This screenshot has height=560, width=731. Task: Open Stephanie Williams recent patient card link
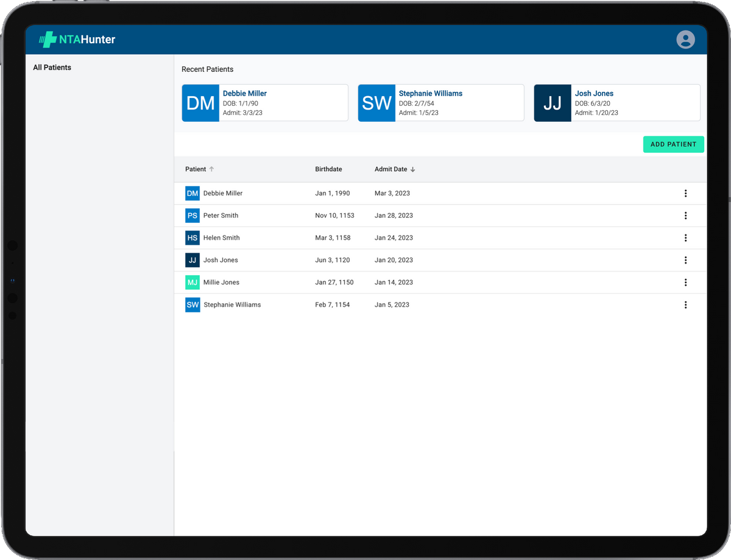click(431, 94)
